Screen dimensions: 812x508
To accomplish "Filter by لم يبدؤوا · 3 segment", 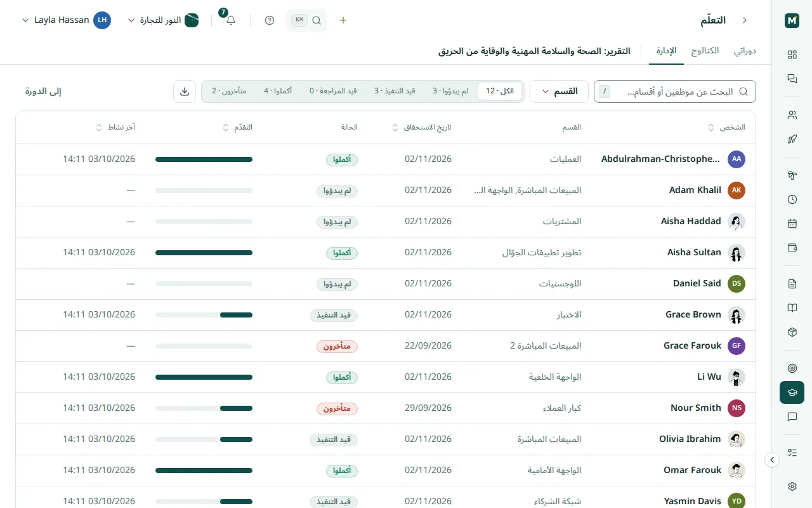I will click(x=450, y=91).
